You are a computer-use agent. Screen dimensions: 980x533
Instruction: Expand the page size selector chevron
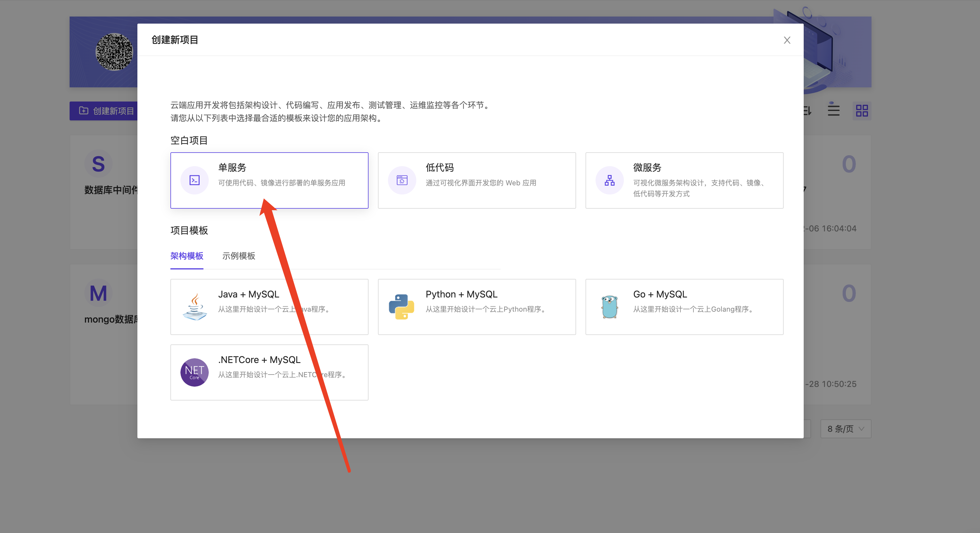tap(861, 429)
